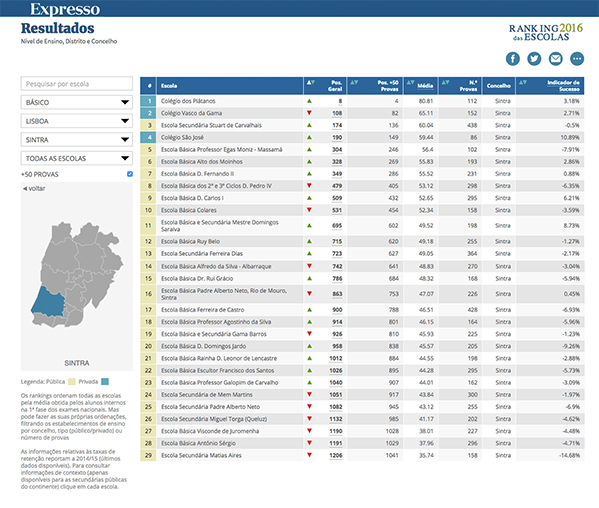Image resolution: width=599 pixels, height=508 pixels.
Task: Click Privada legend color swatch
Action: coord(105,382)
